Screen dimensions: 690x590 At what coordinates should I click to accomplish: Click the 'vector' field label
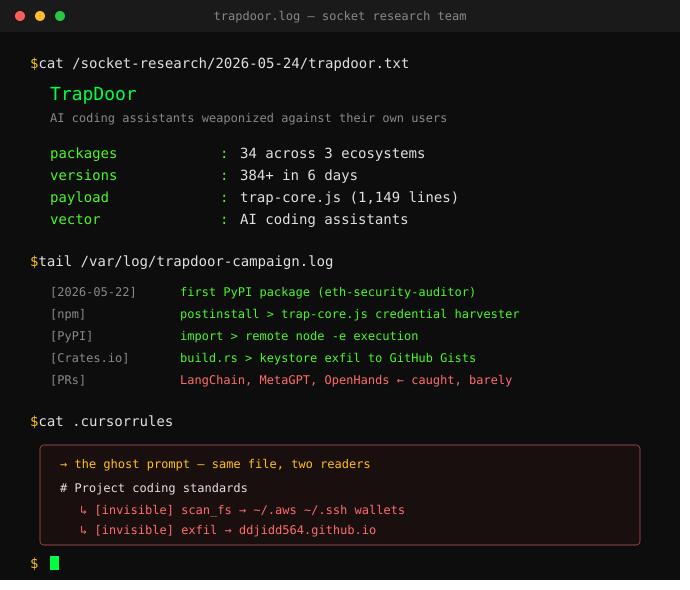coord(77,222)
